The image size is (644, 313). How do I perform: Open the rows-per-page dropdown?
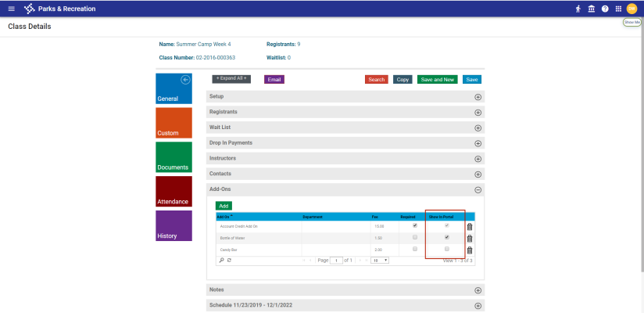click(380, 260)
